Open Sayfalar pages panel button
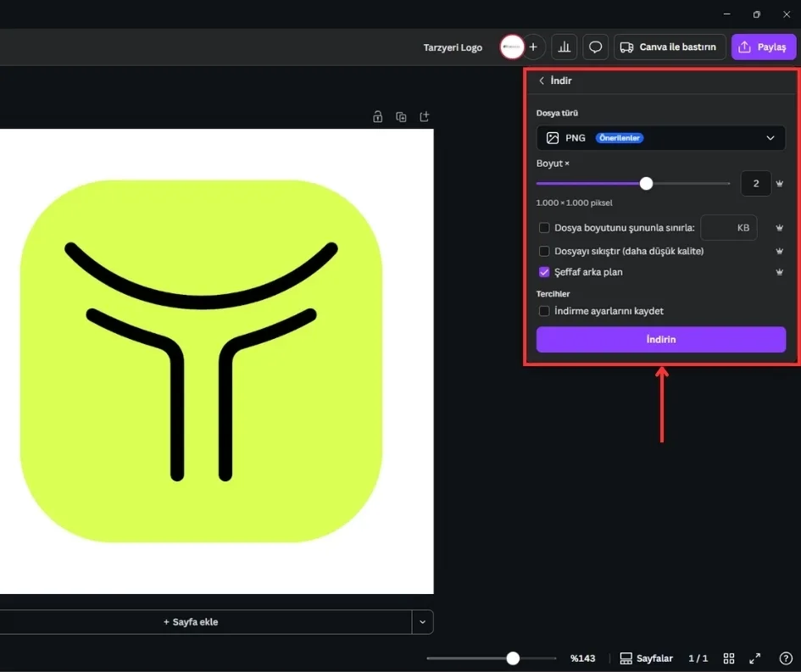This screenshot has width=801, height=672. pyautogui.click(x=646, y=658)
